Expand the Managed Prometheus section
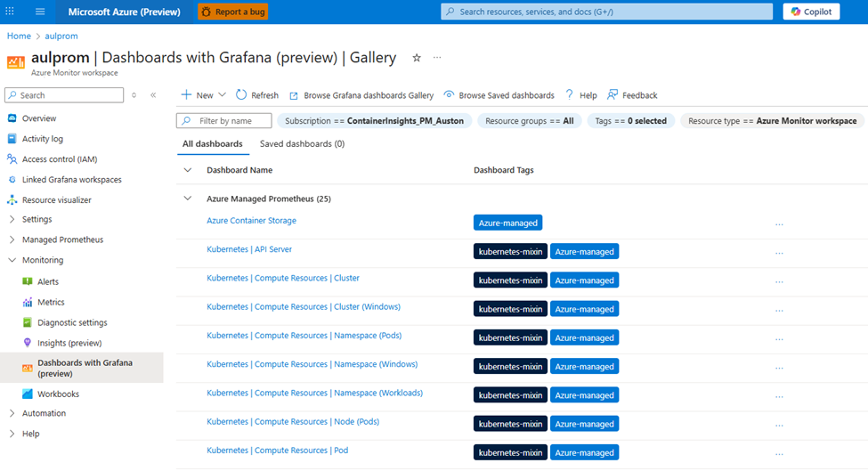The width and height of the screenshot is (868, 471). (x=62, y=240)
